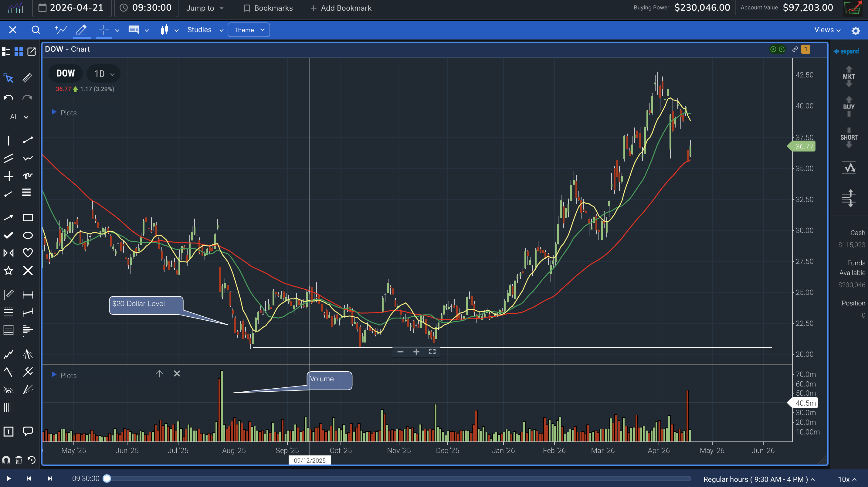Delete drawings with the trash icon
The height and width of the screenshot is (487, 868).
click(x=19, y=460)
